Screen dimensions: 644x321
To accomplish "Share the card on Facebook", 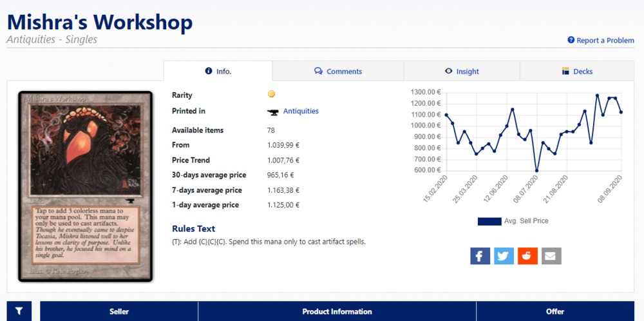I will [480, 255].
